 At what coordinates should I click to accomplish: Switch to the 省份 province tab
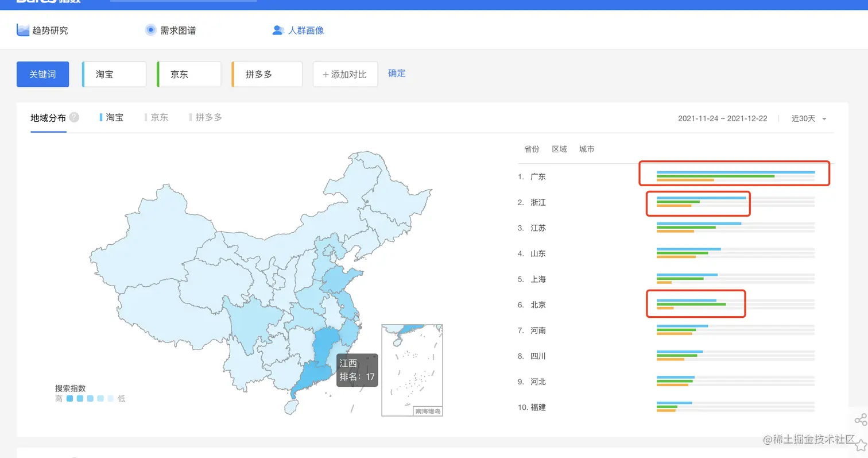tap(532, 149)
